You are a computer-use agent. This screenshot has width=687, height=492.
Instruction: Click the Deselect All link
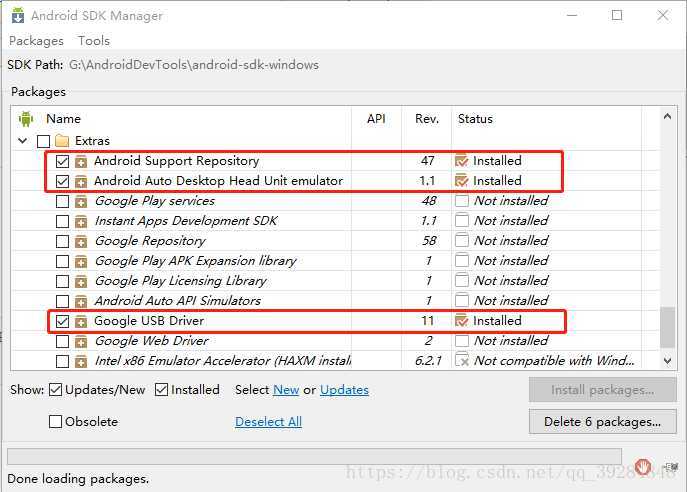268,421
